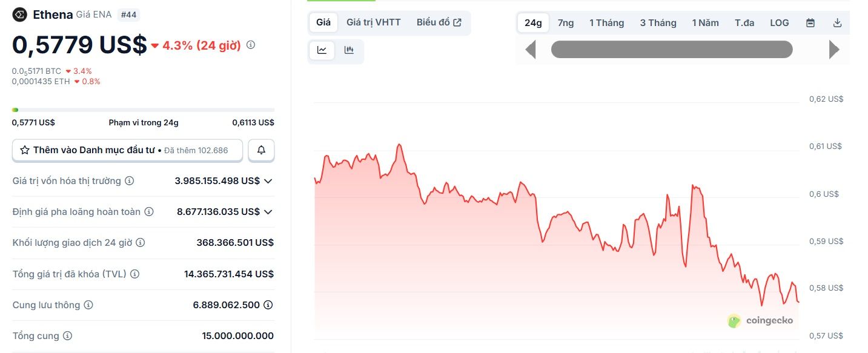
Task: Open the calendar date-range picker icon
Action: pyautogui.click(x=810, y=22)
